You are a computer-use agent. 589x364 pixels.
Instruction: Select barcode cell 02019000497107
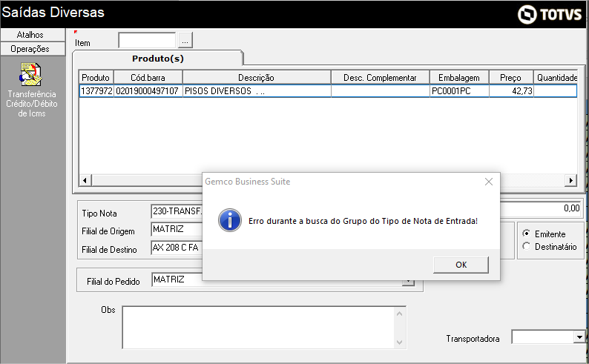click(x=148, y=90)
